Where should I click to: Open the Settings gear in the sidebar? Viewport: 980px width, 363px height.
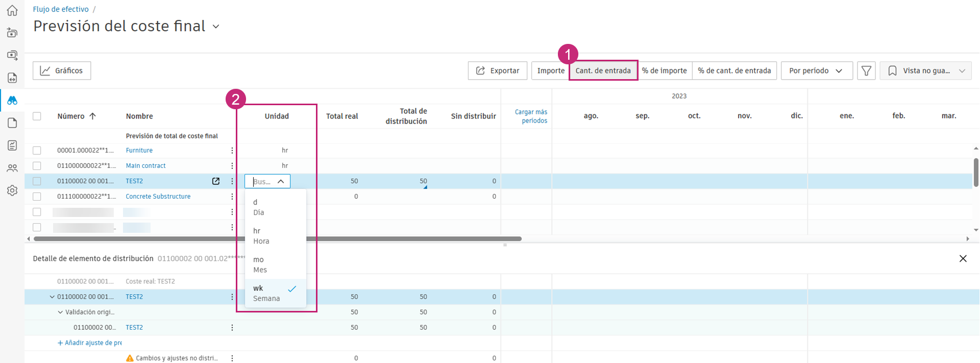click(12, 190)
